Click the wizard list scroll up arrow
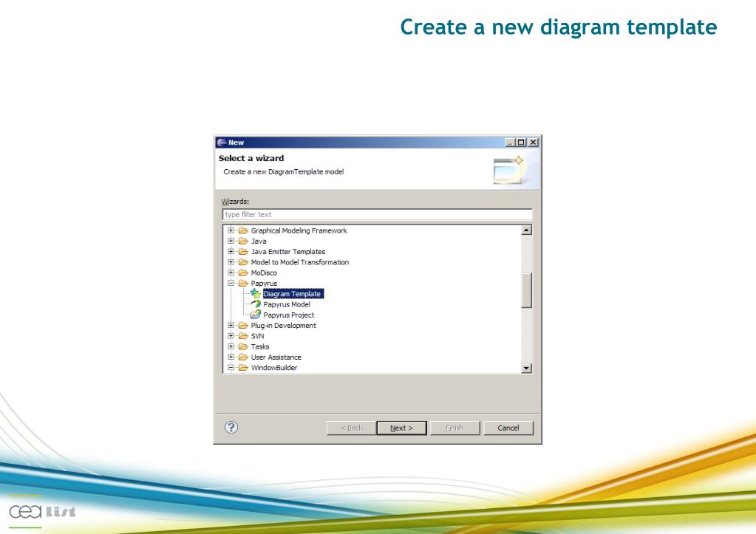Screen dimensions: 756x534 point(526,230)
